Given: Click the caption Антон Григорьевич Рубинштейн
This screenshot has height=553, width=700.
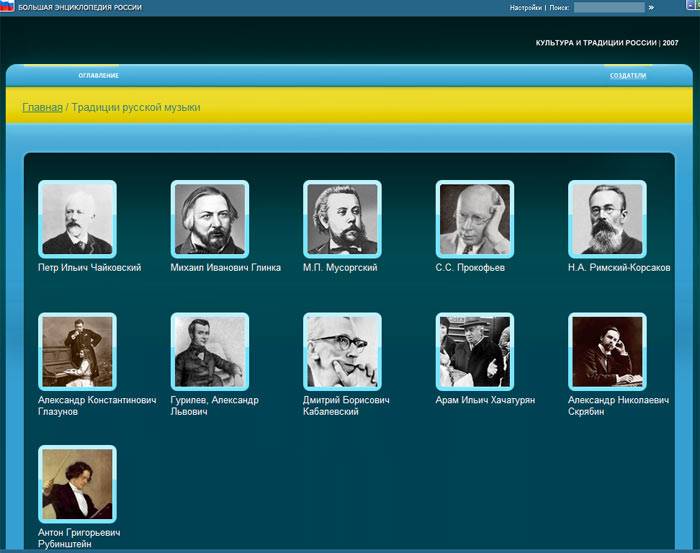Looking at the screenshot, I should [79, 538].
